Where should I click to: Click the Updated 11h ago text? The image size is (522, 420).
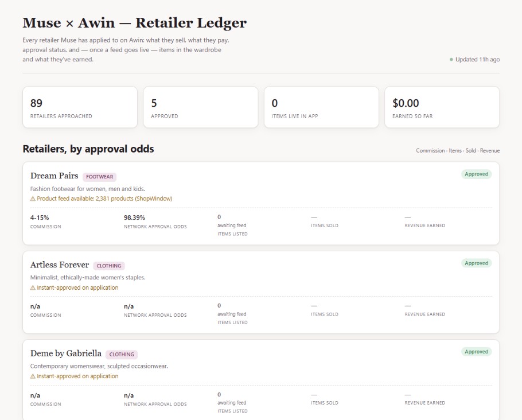(477, 60)
